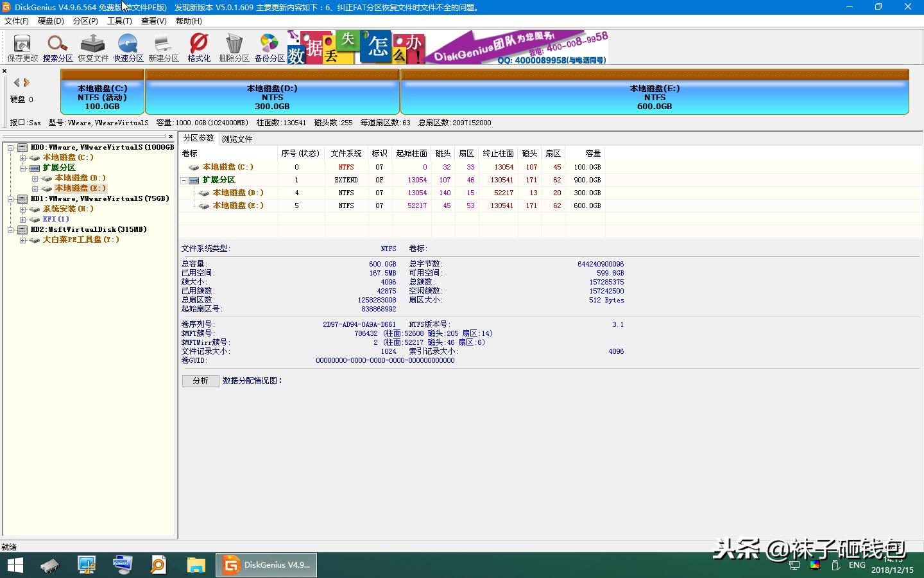Select the 格式化 format tool
The image size is (924, 578).
pos(198,47)
